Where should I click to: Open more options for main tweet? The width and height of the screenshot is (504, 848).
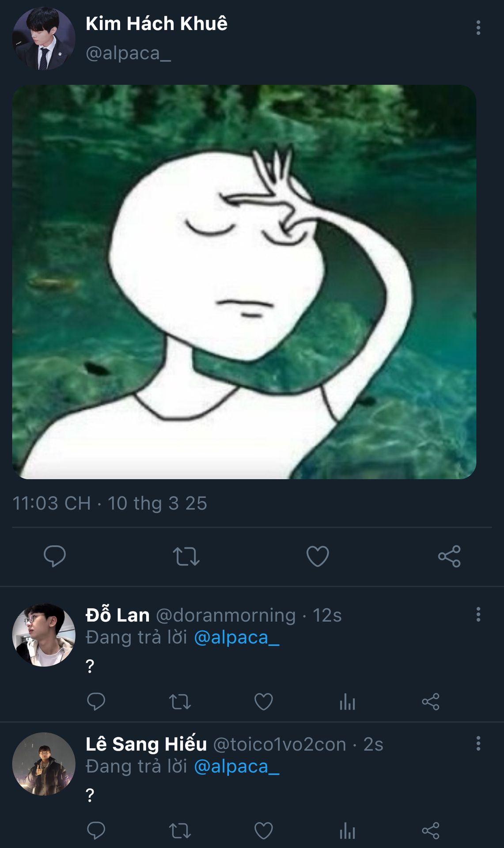click(478, 27)
